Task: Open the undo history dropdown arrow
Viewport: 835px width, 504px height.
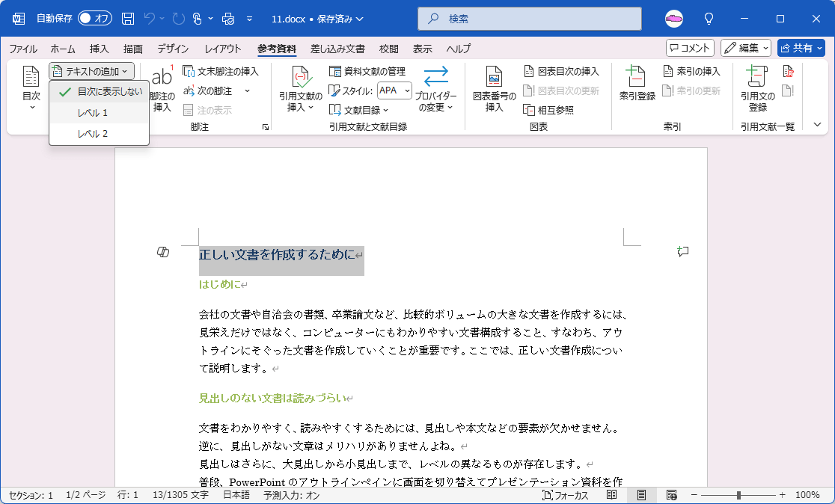Action: click(162, 19)
